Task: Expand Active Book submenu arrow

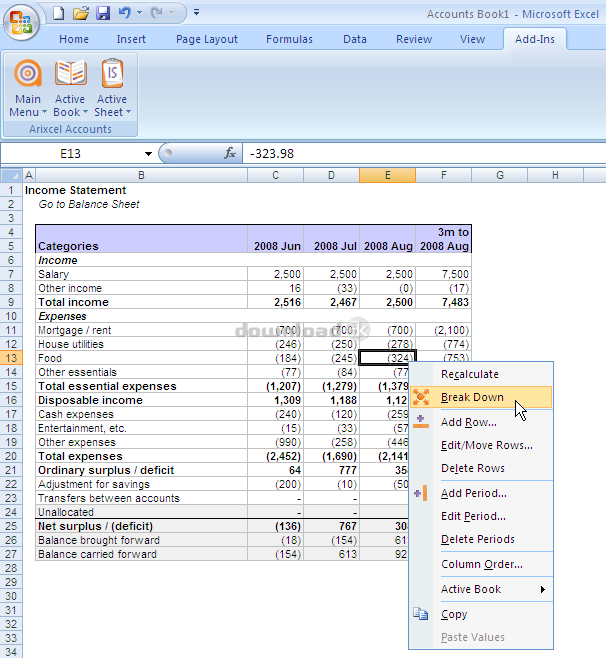Action: [543, 589]
